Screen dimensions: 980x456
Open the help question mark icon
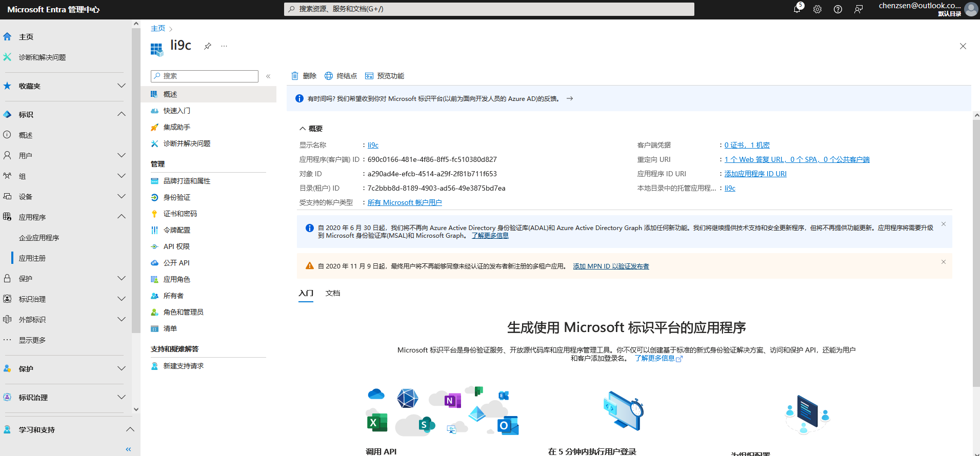[838, 9]
